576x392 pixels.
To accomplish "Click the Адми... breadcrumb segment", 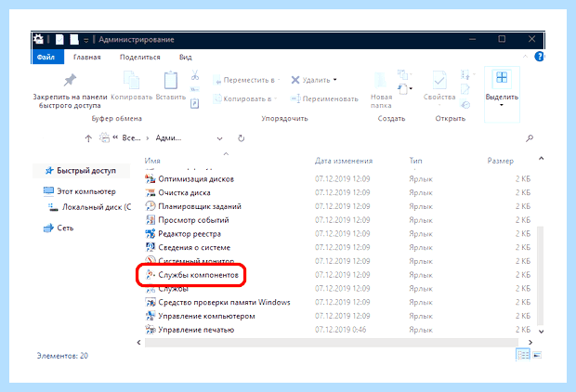I will pyautogui.click(x=168, y=138).
